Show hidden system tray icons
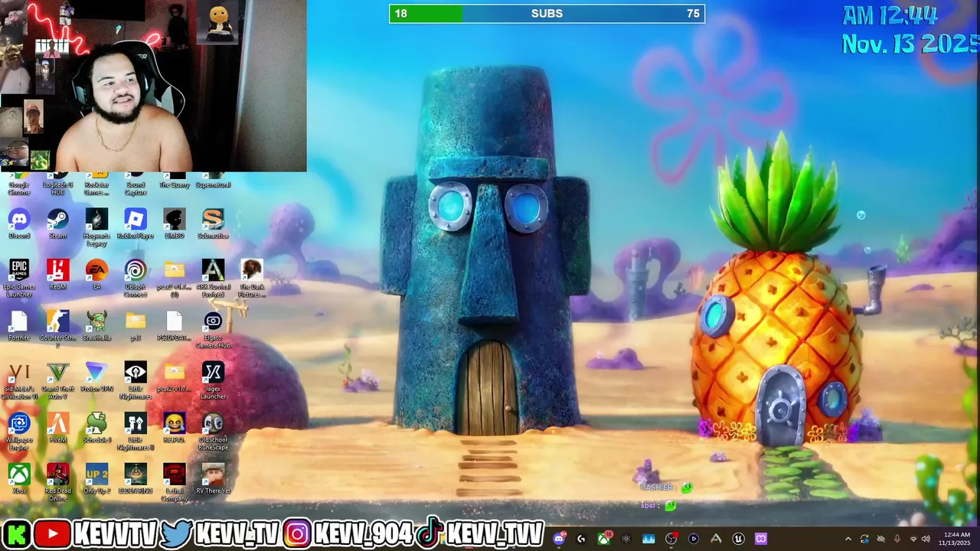The image size is (980, 551). tap(848, 539)
